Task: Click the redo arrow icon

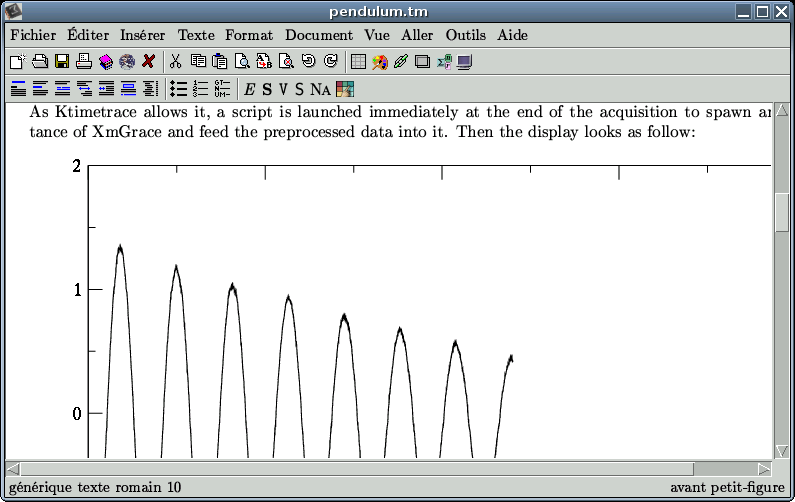Action: point(330,62)
